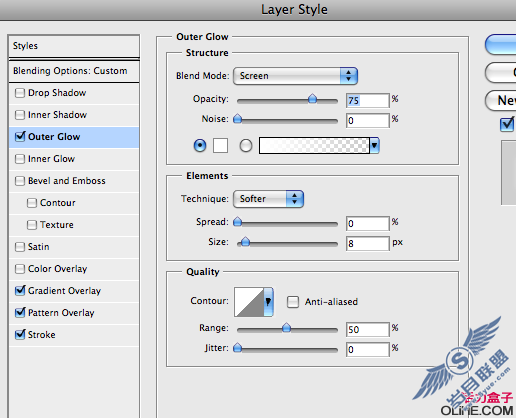Image resolution: width=516 pixels, height=418 pixels.
Task: Open the Blend Mode Screen dropdown
Action: [x=295, y=76]
